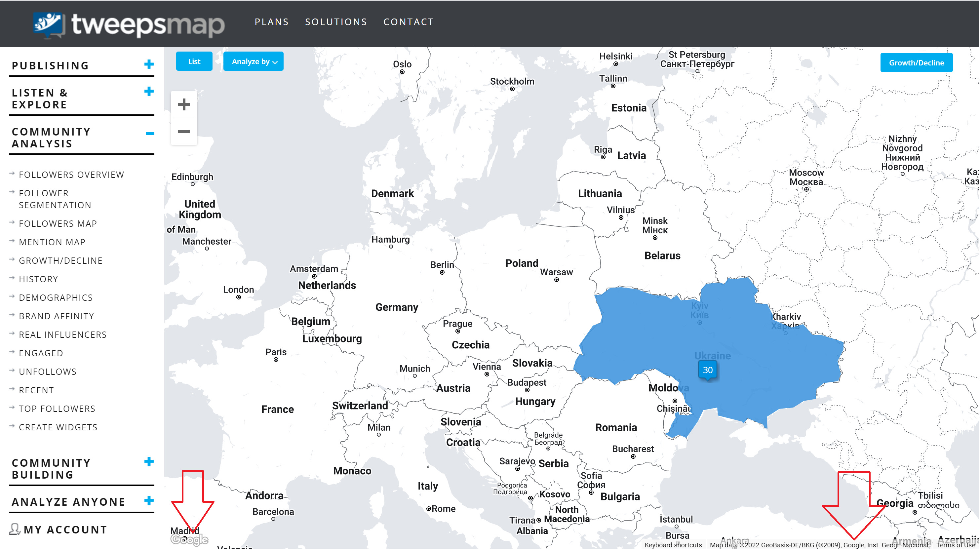Screen dimensions: 980x549
Task: Click the İstanbul label on the map
Action: coord(676,519)
